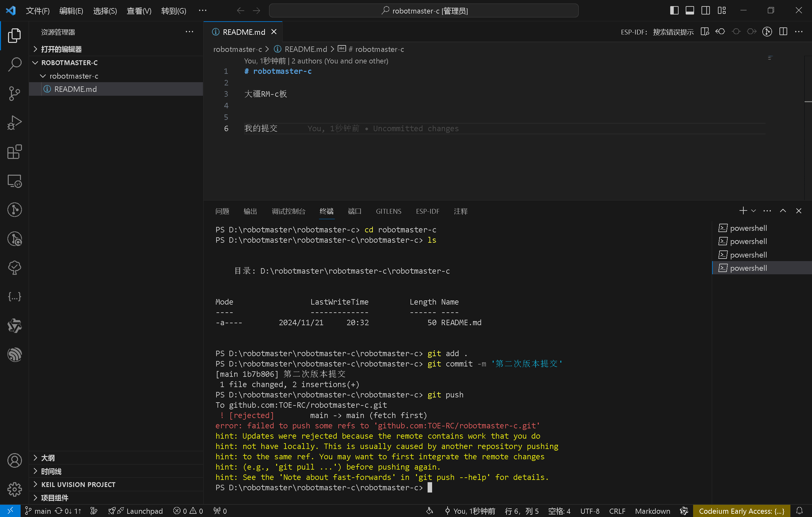
Task: Open markdown preview to the side
Action: [704, 32]
